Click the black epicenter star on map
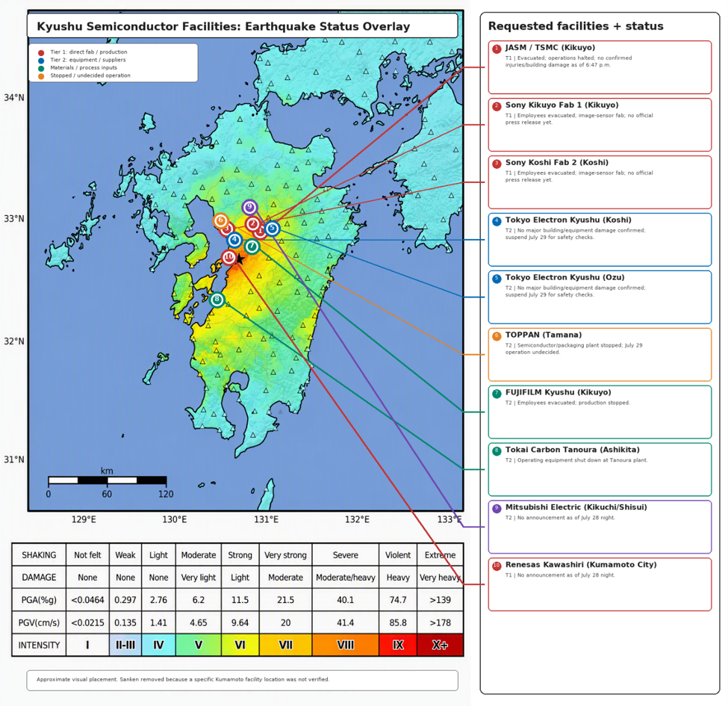Viewport: 728px width, 706px height. click(x=240, y=259)
